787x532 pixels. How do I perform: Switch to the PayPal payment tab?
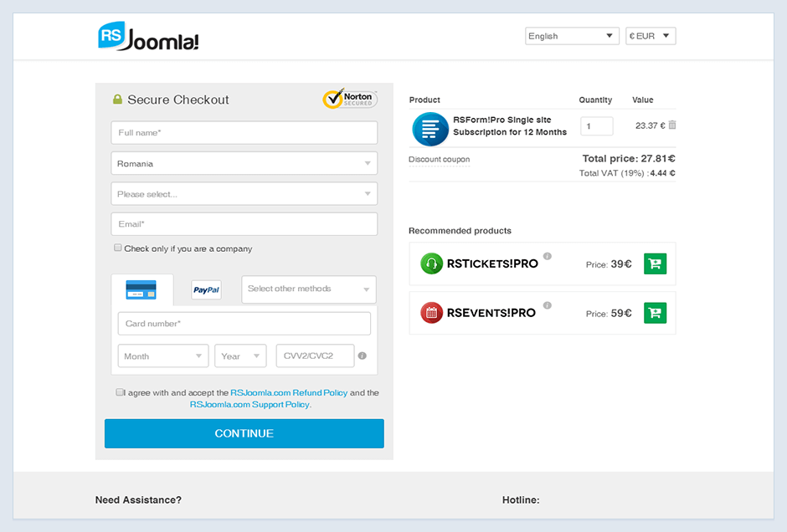pos(206,290)
